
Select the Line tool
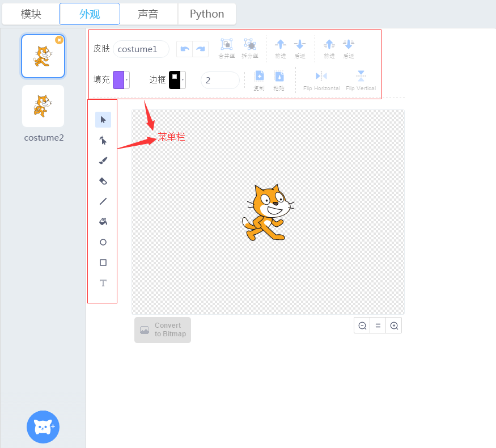coord(103,201)
